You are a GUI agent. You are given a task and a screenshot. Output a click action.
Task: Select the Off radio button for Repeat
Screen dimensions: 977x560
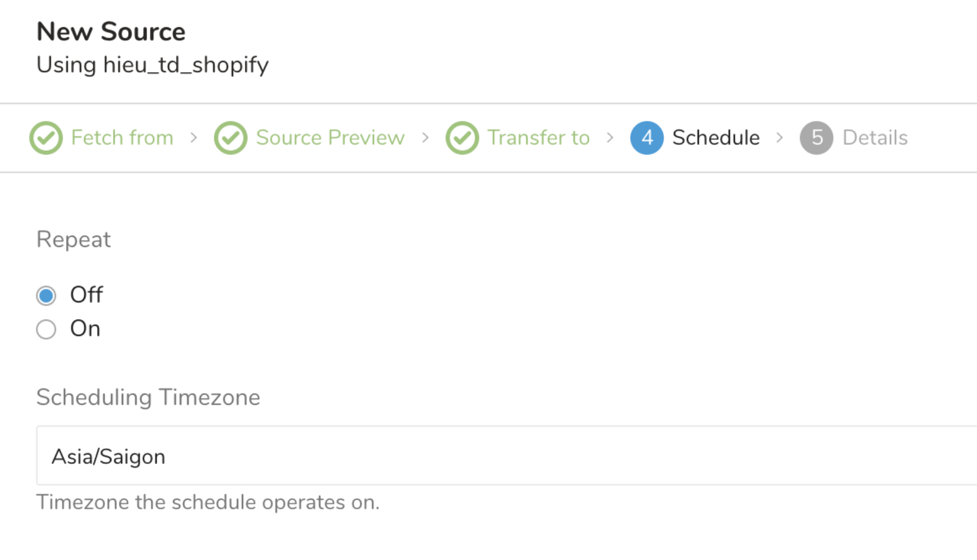coord(46,295)
